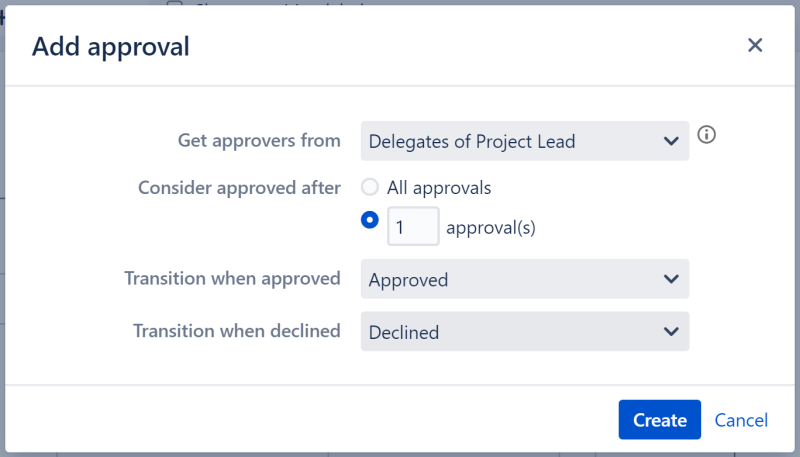Select the All approvals radio button

pos(370,187)
